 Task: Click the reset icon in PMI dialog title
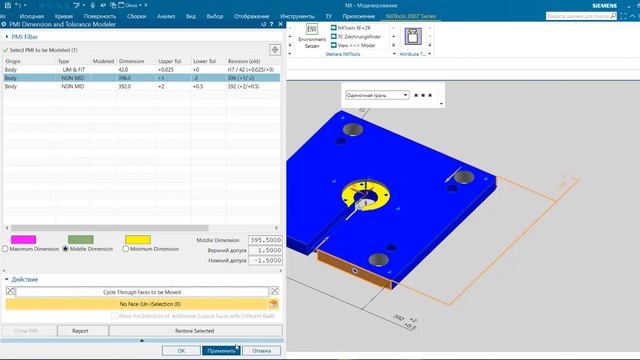click(263, 24)
